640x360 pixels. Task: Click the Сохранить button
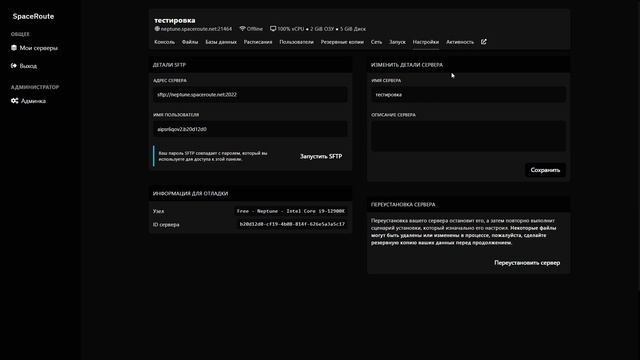click(545, 170)
